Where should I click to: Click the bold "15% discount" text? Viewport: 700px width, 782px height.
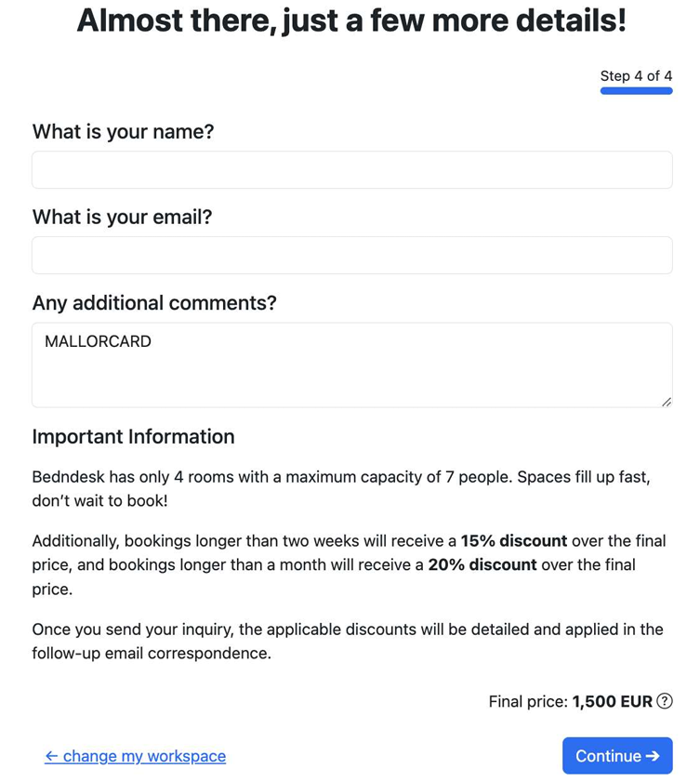[x=513, y=541]
